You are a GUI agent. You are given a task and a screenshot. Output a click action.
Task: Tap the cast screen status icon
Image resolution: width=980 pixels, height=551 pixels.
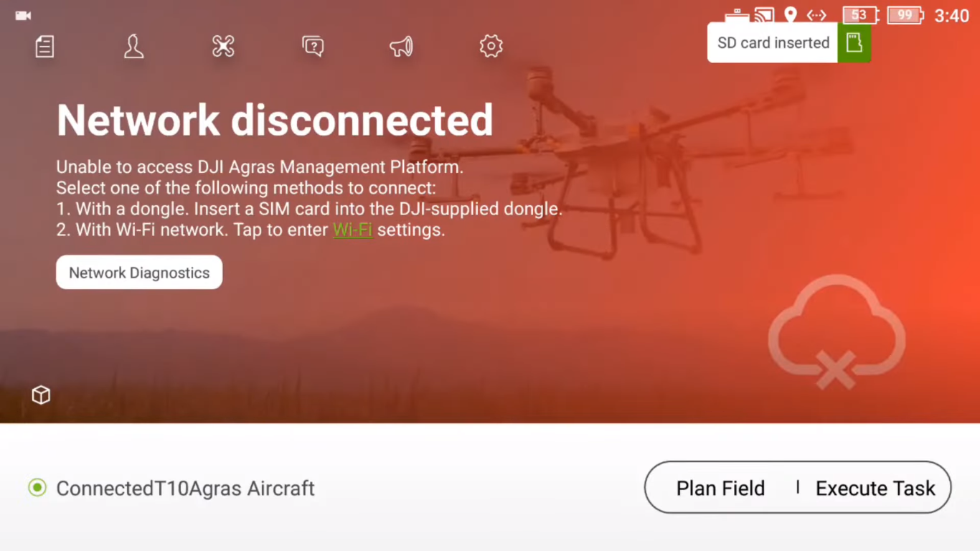[x=765, y=15]
